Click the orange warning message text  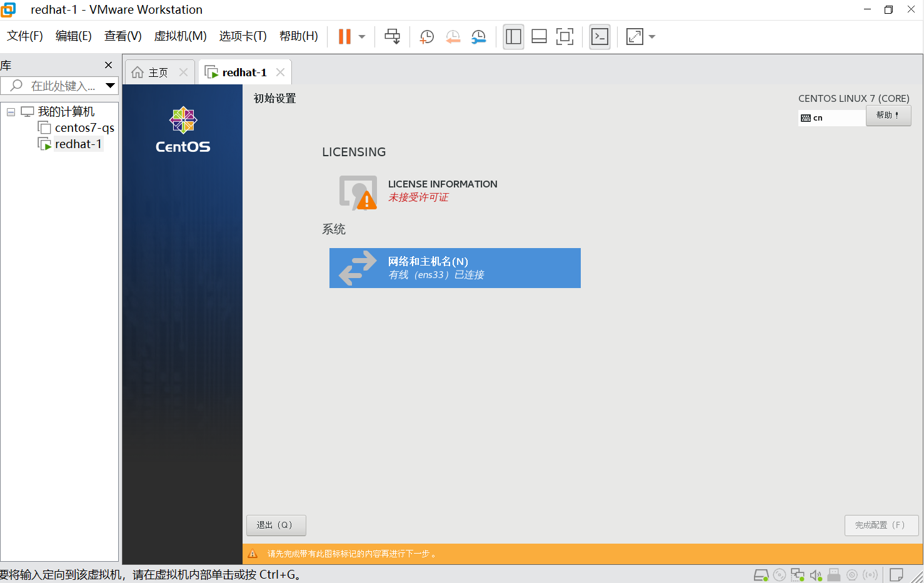point(352,554)
